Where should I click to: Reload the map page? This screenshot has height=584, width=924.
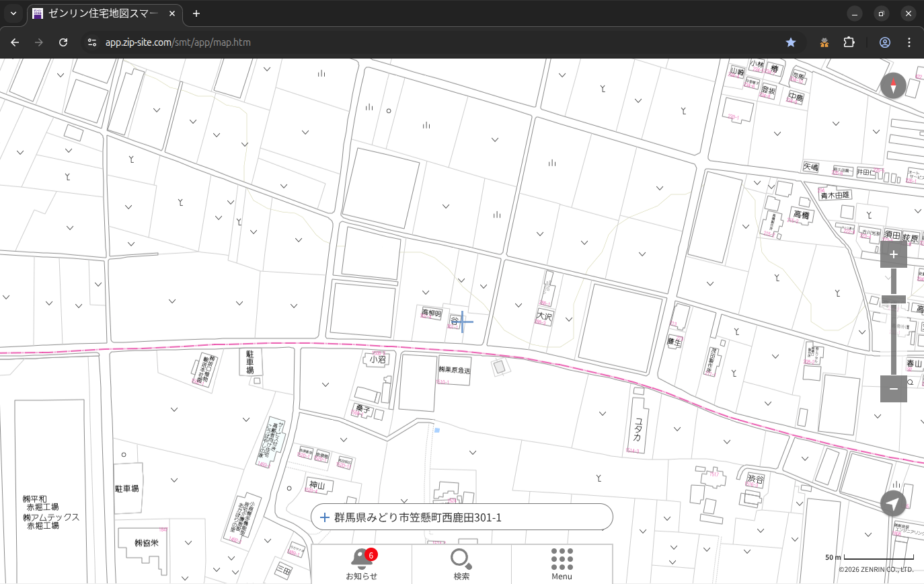(x=63, y=42)
